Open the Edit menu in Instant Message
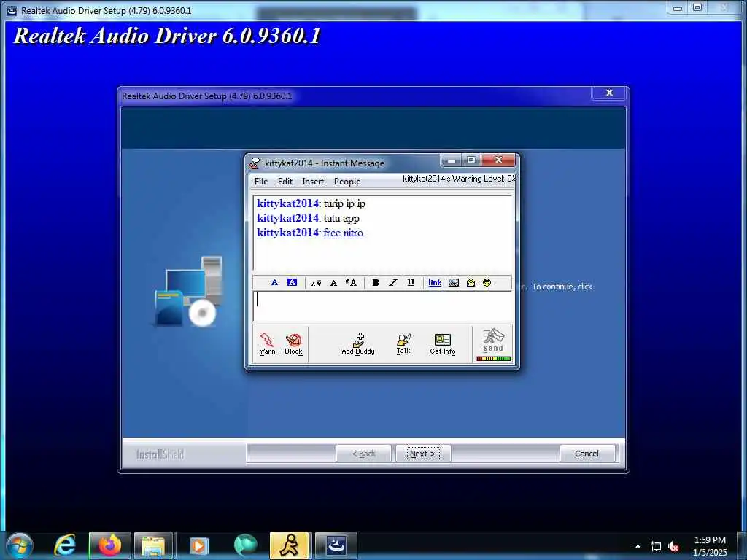 [x=285, y=182]
